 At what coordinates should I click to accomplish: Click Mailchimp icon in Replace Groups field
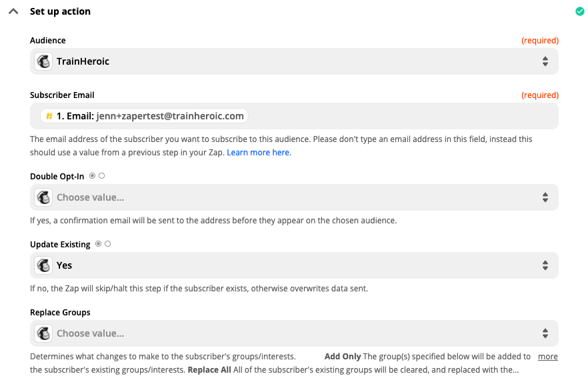(43, 333)
